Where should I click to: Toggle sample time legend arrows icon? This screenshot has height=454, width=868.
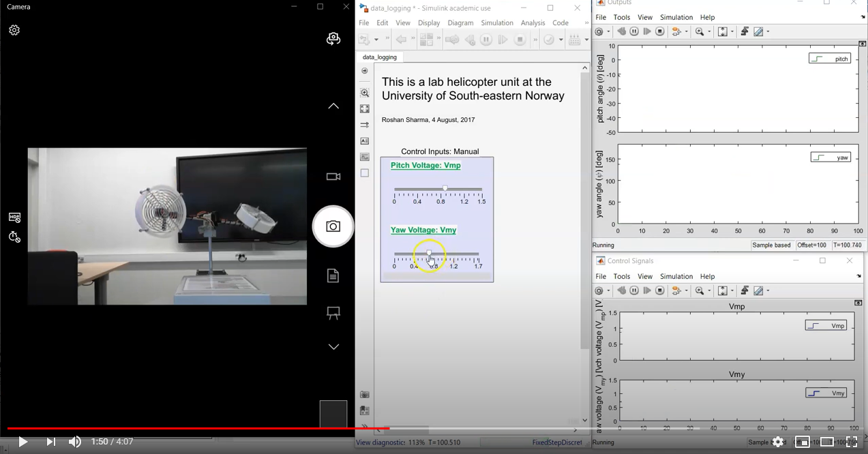coord(365,125)
